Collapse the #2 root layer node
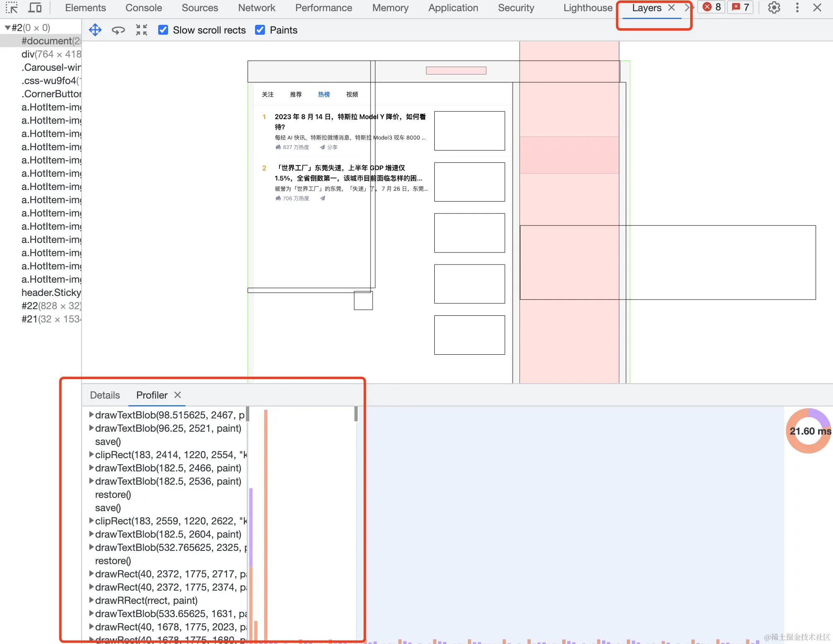833x644 pixels. [7, 28]
